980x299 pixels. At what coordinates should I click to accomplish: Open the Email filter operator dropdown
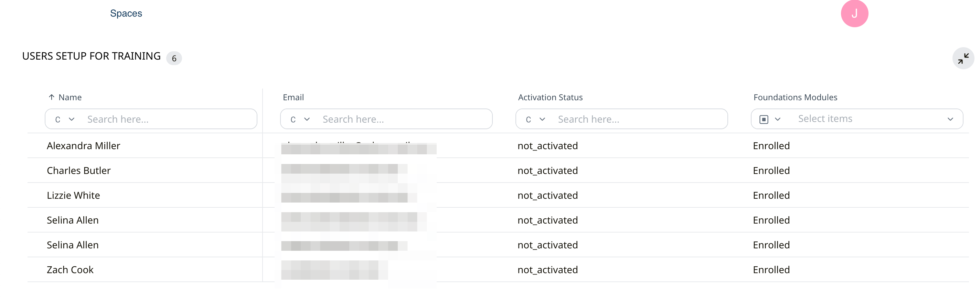click(x=300, y=119)
